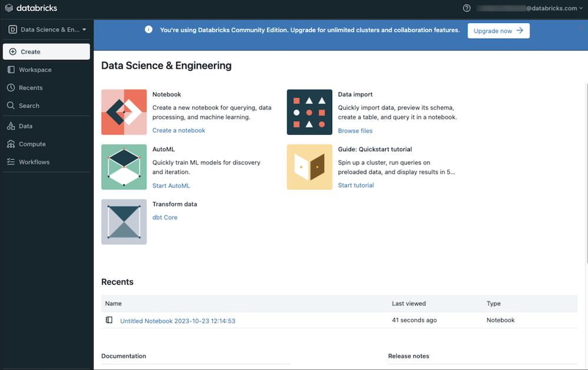
Task: Click the AutoML card title
Action: [163, 149]
